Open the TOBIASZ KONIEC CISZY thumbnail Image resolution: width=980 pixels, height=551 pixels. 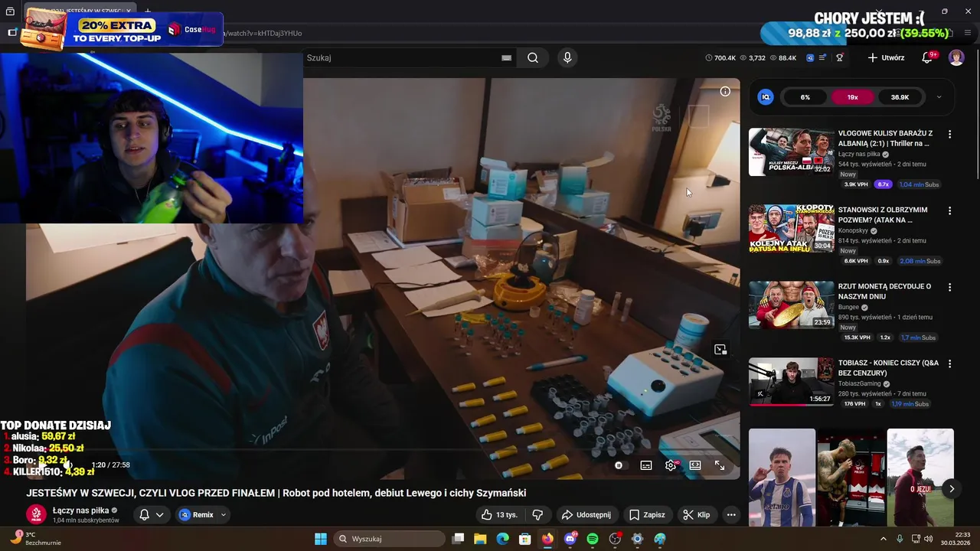click(x=791, y=381)
